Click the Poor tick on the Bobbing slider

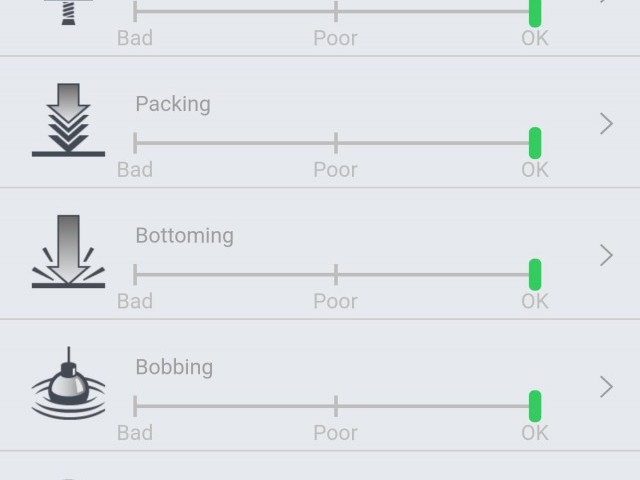(x=336, y=406)
